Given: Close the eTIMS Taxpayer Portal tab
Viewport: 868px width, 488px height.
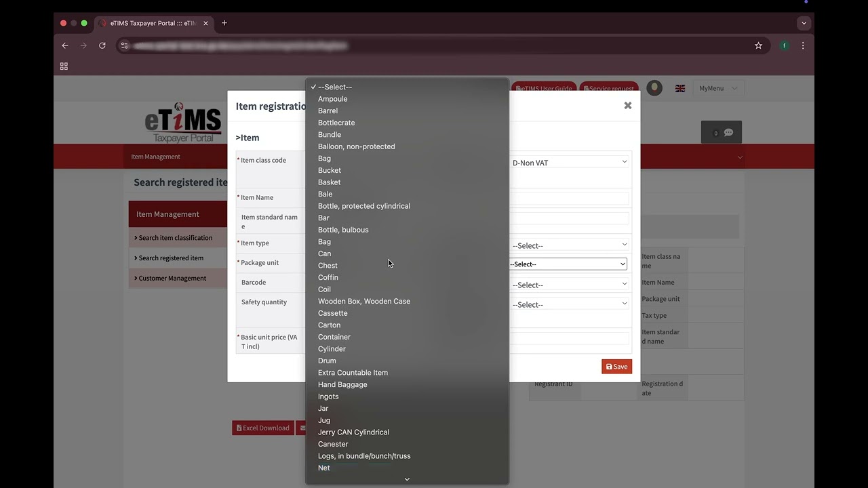Looking at the screenshot, I should click(x=205, y=23).
